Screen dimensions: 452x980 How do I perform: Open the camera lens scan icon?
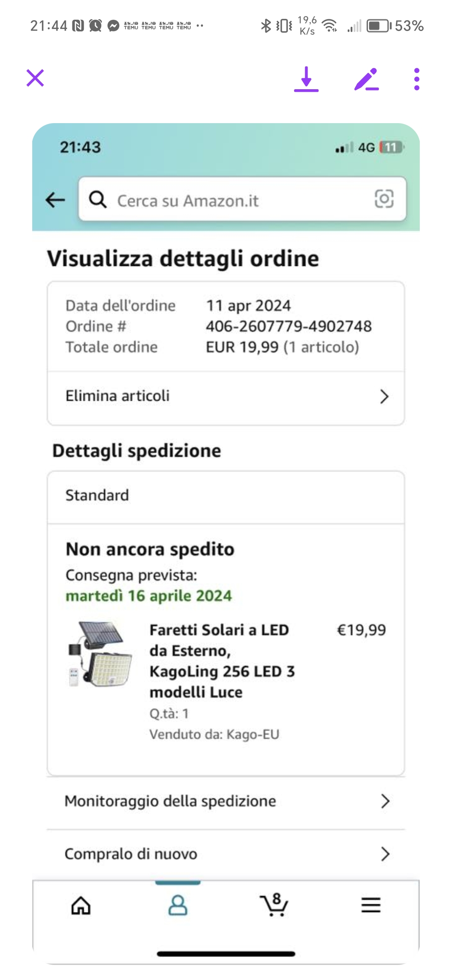(x=384, y=199)
